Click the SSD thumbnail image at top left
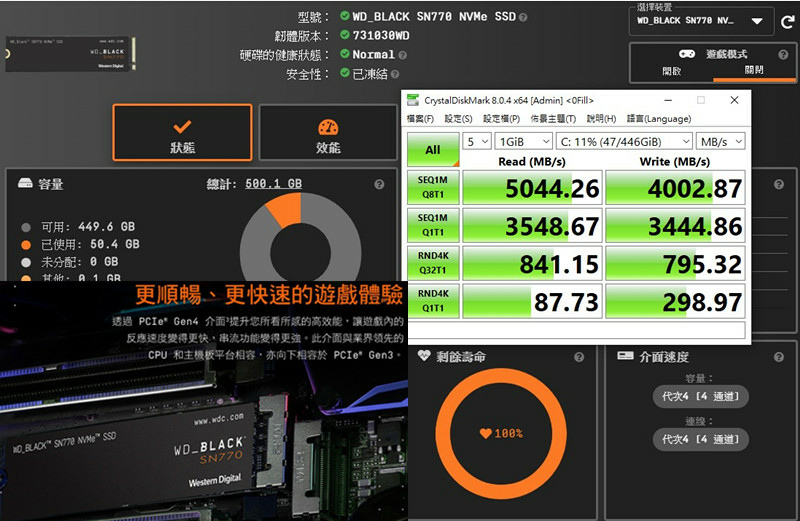The width and height of the screenshot is (800, 521). pos(70,53)
